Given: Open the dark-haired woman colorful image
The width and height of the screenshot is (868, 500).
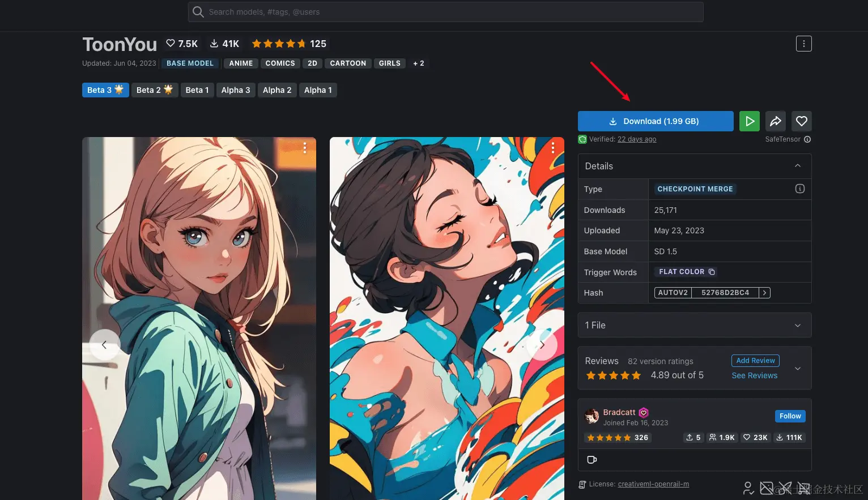Looking at the screenshot, I should point(447,318).
